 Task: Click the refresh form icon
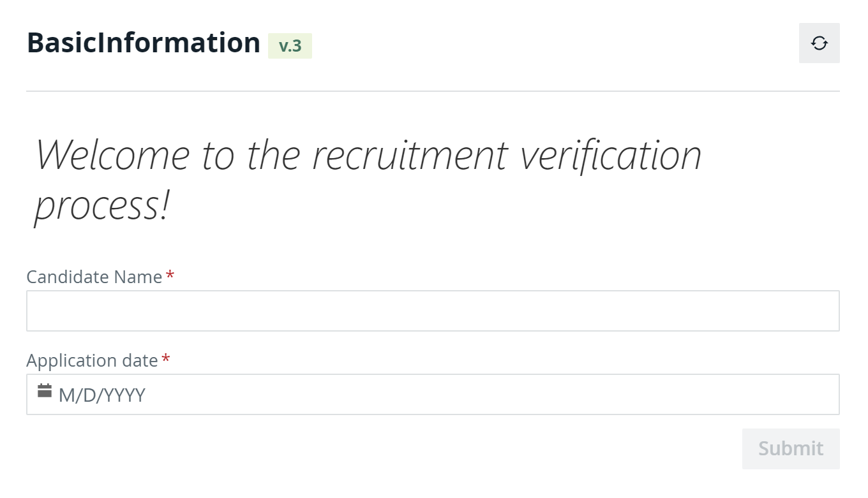819,43
